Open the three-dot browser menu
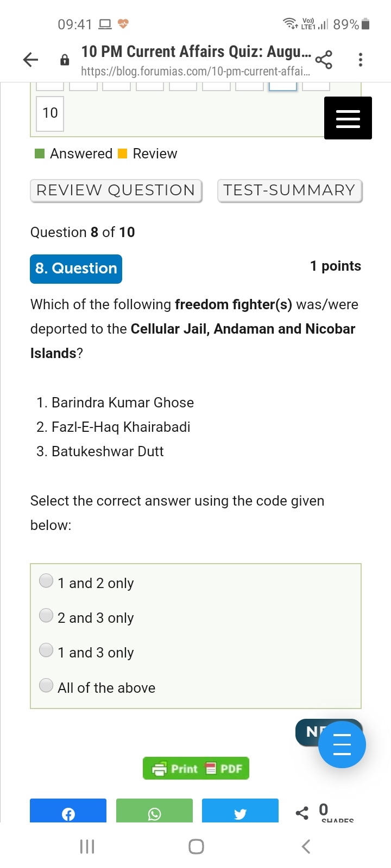The image size is (391, 868). click(x=360, y=60)
